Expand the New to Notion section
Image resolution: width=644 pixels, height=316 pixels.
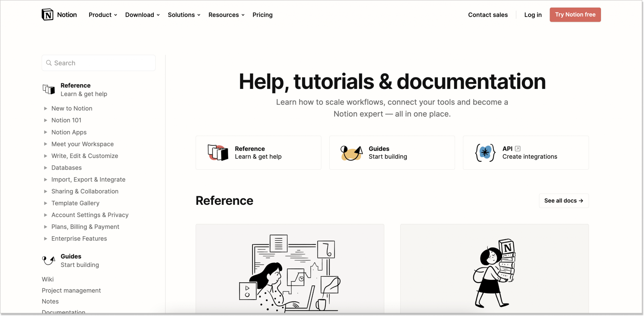point(71,108)
